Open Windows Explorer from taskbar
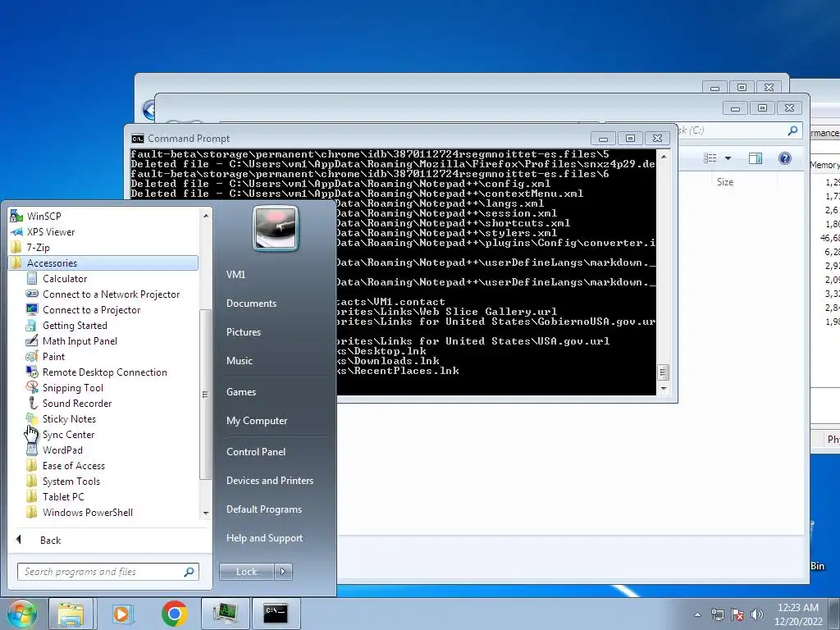This screenshot has height=630, width=840. click(x=71, y=614)
